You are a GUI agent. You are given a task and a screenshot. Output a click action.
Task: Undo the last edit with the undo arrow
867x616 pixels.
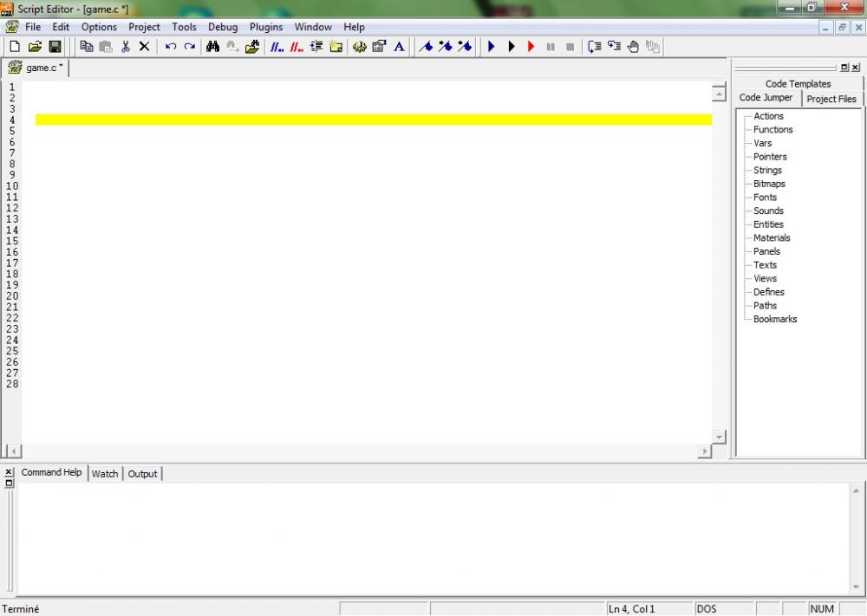pos(170,47)
